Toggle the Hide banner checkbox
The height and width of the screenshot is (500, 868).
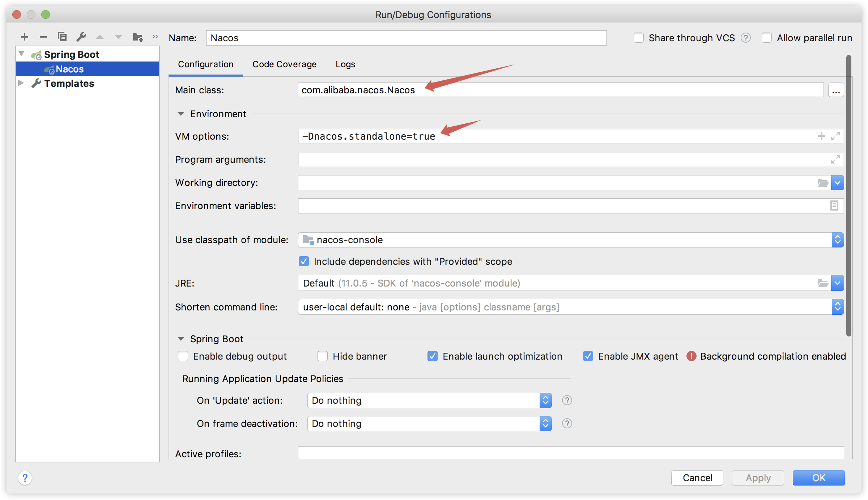tap(323, 356)
